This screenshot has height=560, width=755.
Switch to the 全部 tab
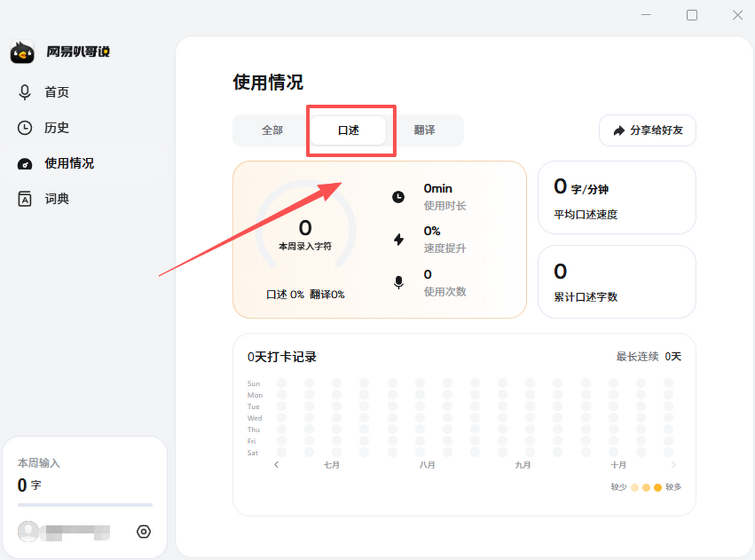[x=272, y=130]
